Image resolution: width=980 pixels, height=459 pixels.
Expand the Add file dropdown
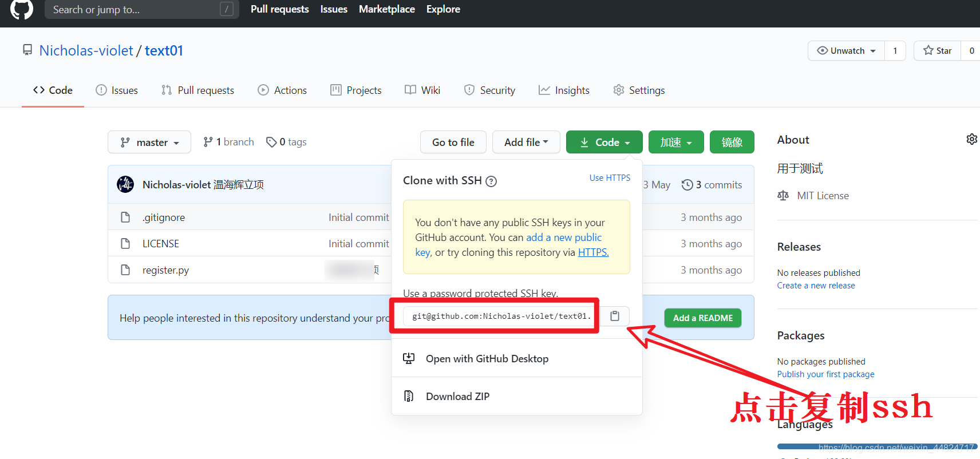[x=526, y=142]
